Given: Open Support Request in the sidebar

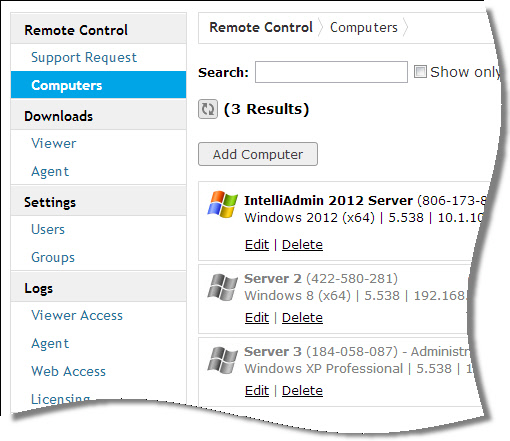Looking at the screenshot, I should point(84,57).
